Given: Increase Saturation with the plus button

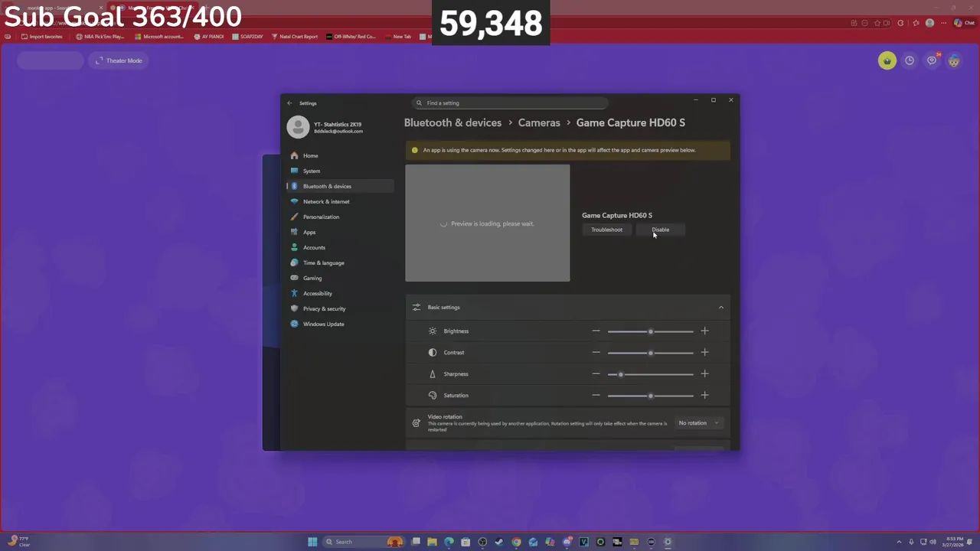Looking at the screenshot, I should pos(704,396).
